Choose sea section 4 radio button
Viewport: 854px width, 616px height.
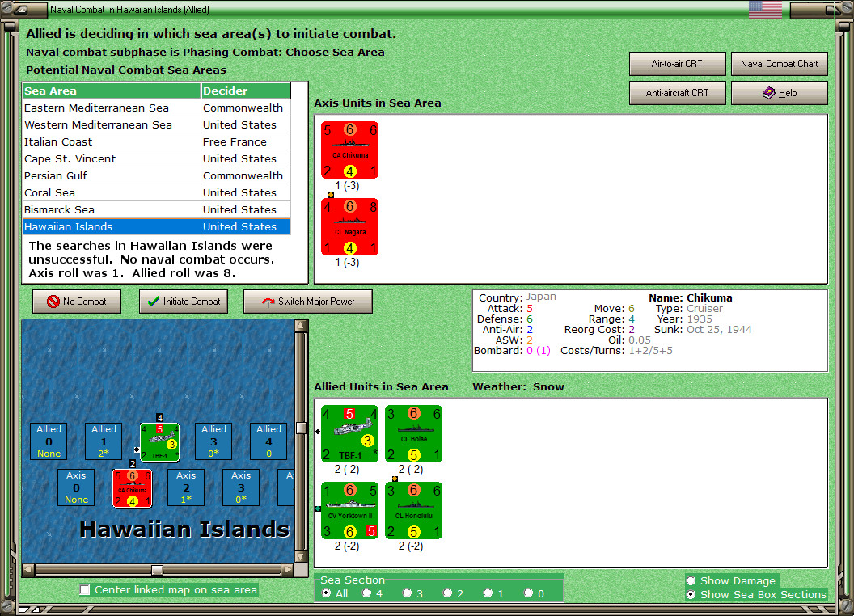pyautogui.click(x=366, y=593)
